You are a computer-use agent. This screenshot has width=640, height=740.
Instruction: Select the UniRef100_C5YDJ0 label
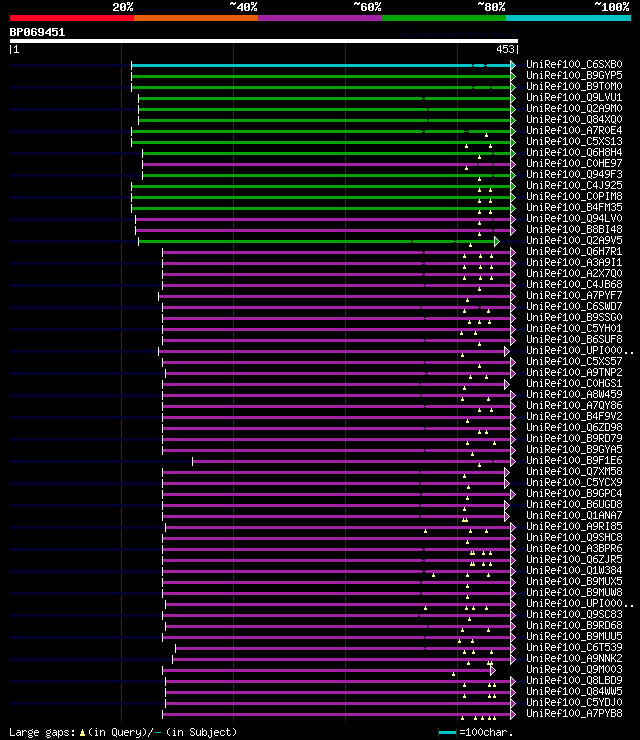(x=574, y=702)
